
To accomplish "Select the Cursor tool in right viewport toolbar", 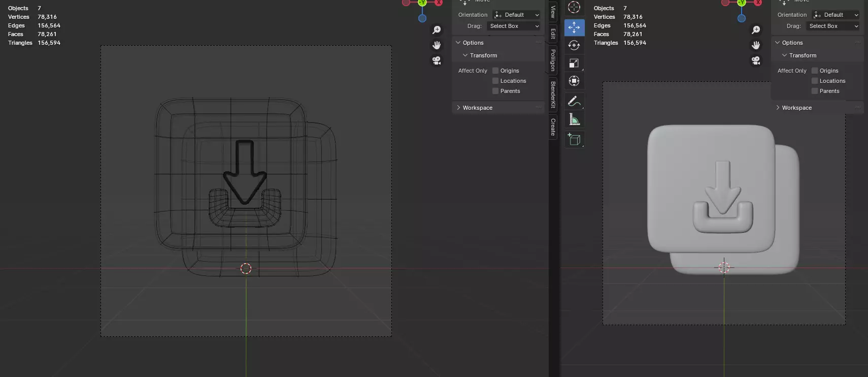I will (x=574, y=8).
